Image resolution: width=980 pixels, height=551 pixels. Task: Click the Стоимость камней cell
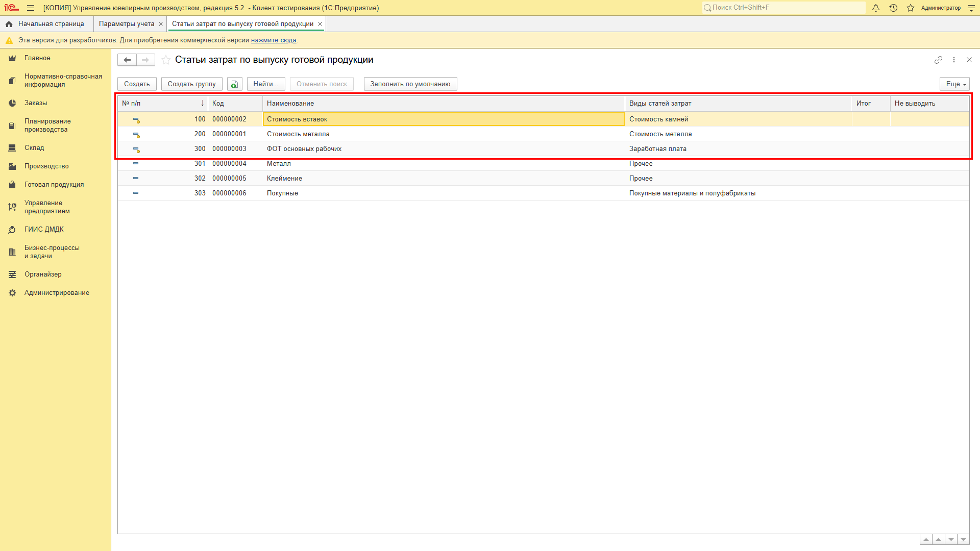click(739, 119)
